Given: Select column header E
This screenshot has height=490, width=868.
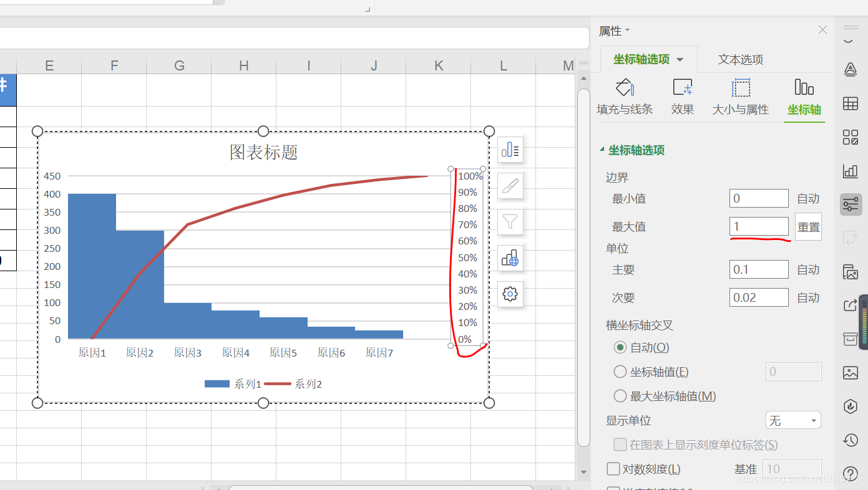Looking at the screenshot, I should click(49, 65).
